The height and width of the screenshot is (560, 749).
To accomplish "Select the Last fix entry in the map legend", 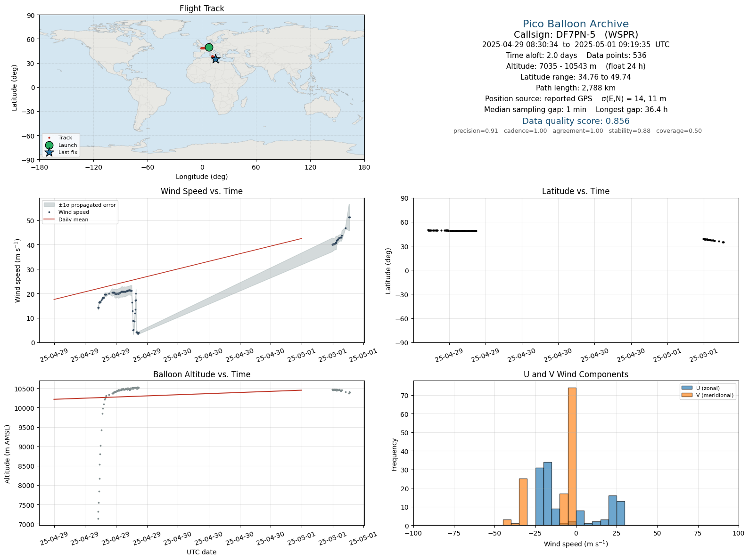I will point(61,152).
